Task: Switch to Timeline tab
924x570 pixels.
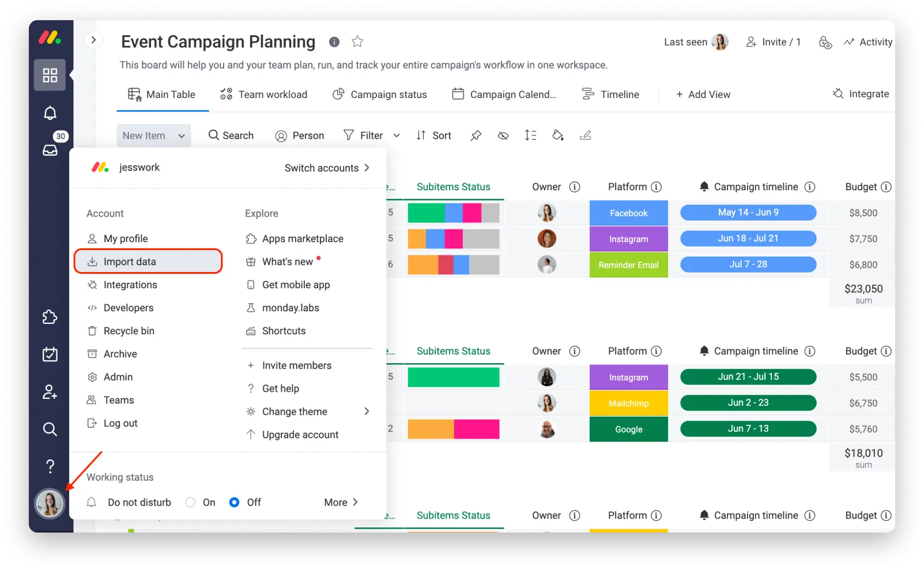Action: tap(610, 95)
